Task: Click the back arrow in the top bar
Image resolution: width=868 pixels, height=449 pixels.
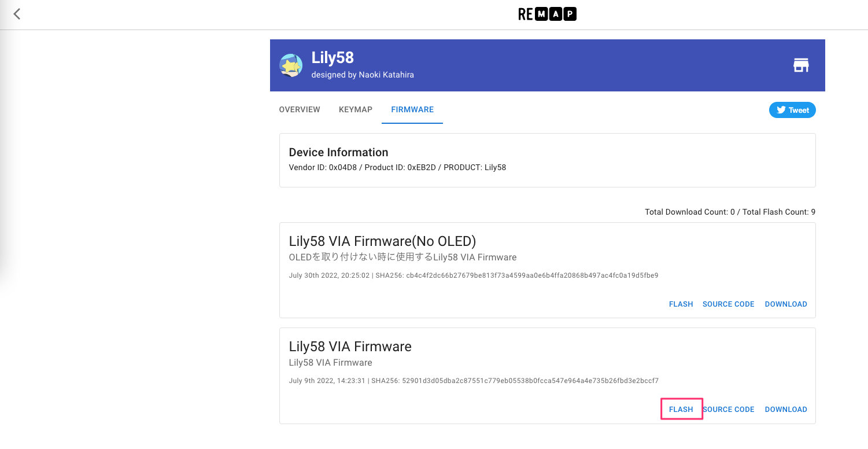Action: pyautogui.click(x=17, y=14)
